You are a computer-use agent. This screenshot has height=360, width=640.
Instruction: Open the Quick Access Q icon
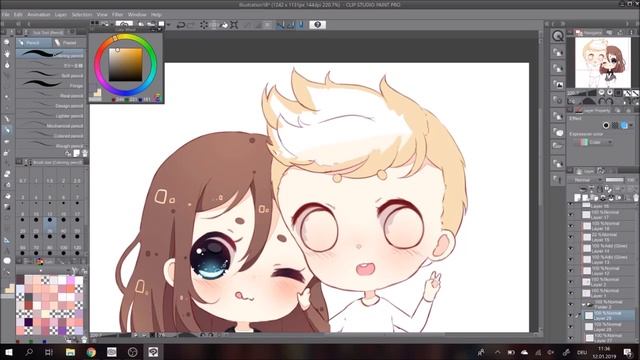pos(558,36)
